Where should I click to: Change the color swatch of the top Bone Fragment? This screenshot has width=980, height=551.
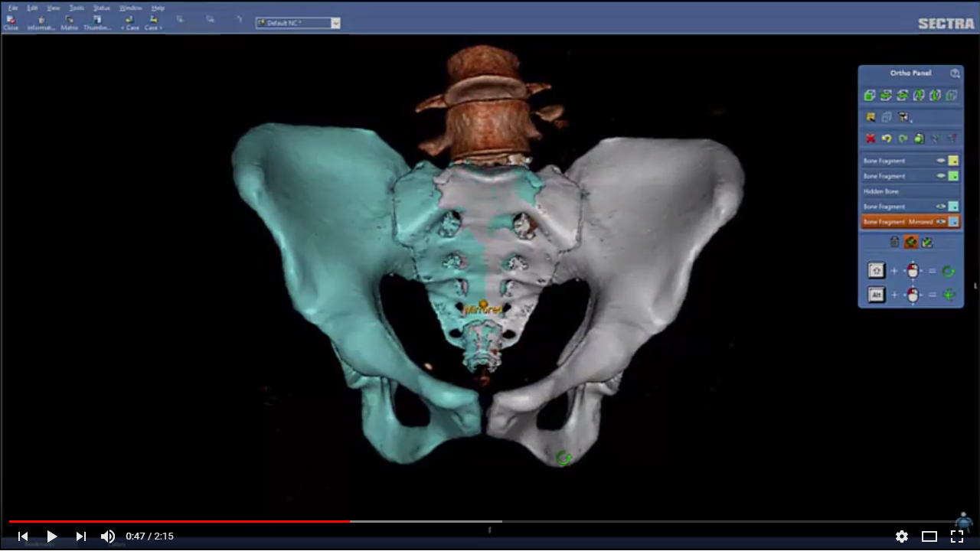pyautogui.click(x=952, y=161)
